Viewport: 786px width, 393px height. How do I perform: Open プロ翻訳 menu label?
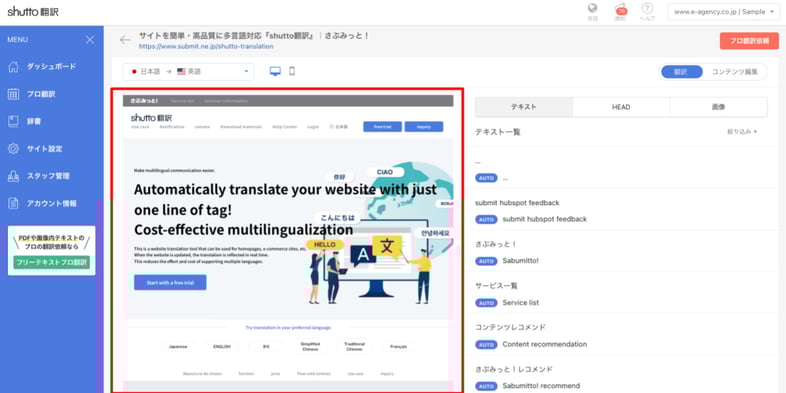(x=41, y=94)
